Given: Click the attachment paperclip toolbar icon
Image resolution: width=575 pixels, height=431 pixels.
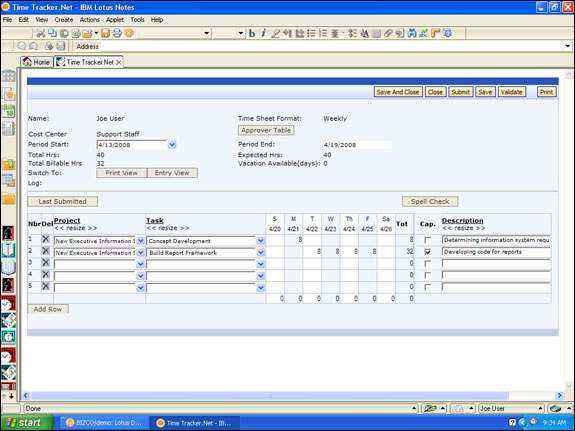Looking at the screenshot, I should tap(388, 33).
